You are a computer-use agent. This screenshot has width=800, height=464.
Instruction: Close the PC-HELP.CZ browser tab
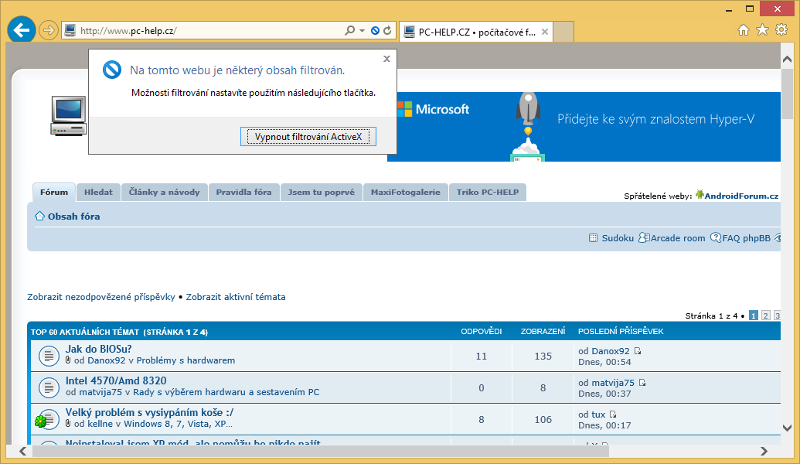pyautogui.click(x=543, y=31)
